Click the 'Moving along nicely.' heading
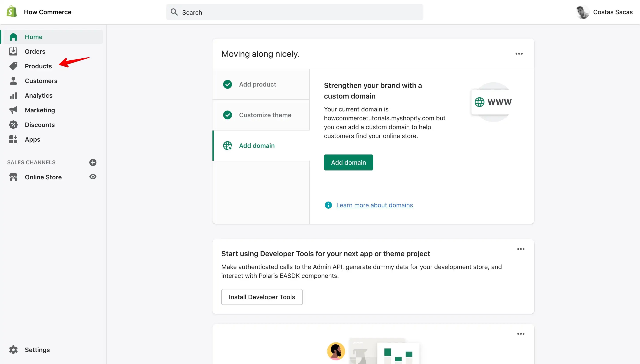 [x=260, y=54]
